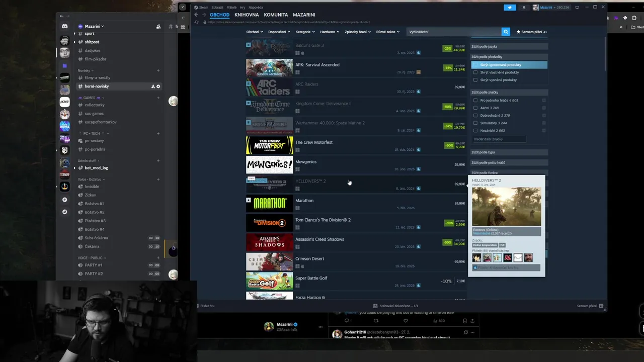Image resolution: width=644 pixels, height=362 pixels.
Task: Open the Různé sekce dropdown
Action: tap(388, 32)
